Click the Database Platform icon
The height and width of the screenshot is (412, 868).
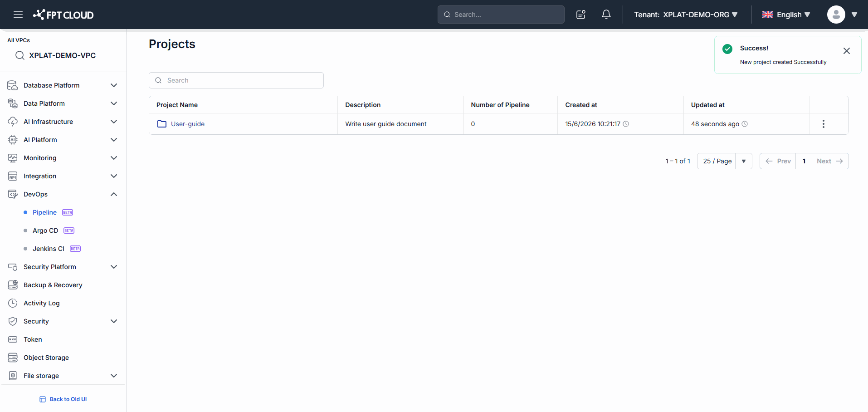13,85
